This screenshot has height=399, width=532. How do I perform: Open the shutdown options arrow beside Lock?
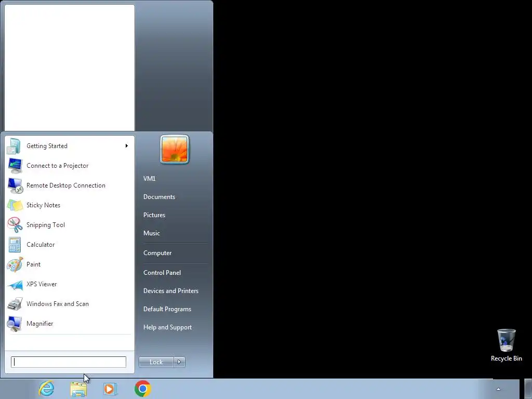click(x=179, y=362)
